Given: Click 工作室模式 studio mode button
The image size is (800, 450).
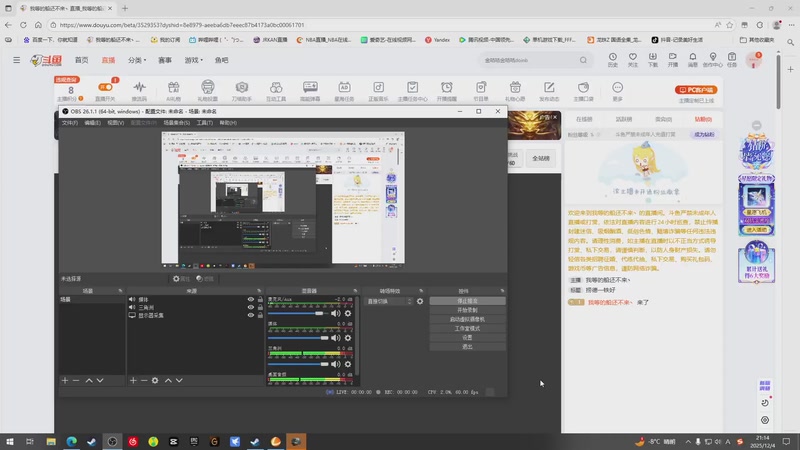Looking at the screenshot, I should tap(467, 329).
